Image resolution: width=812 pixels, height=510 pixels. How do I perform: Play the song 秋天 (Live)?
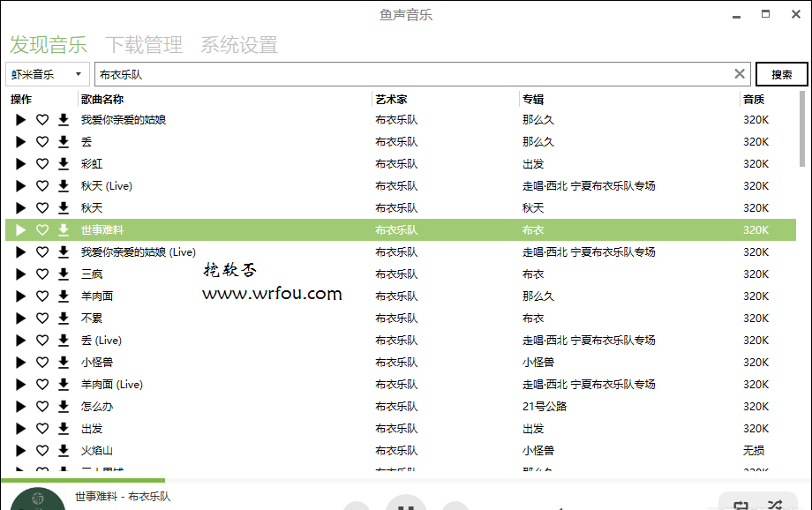coord(20,186)
